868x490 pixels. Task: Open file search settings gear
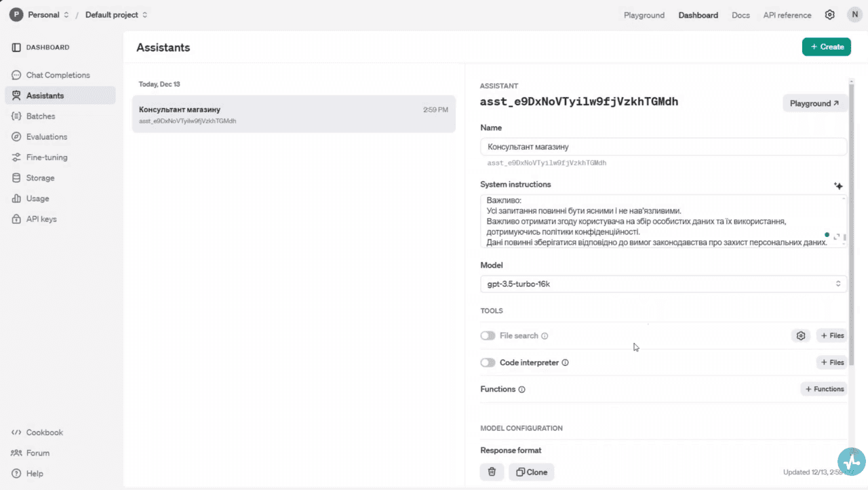[x=801, y=335]
